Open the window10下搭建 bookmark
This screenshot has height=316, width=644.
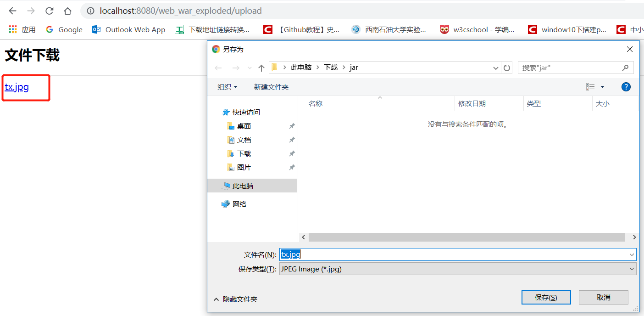point(567,29)
